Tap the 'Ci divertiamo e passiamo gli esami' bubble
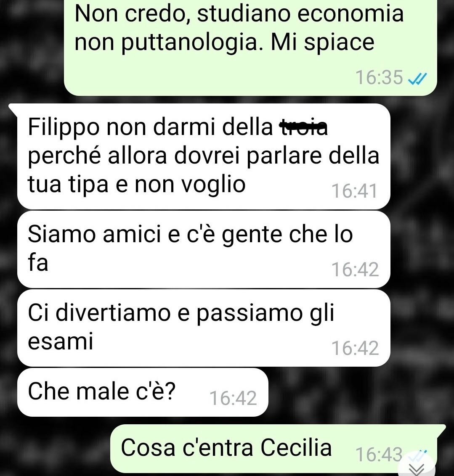 coord(204,328)
